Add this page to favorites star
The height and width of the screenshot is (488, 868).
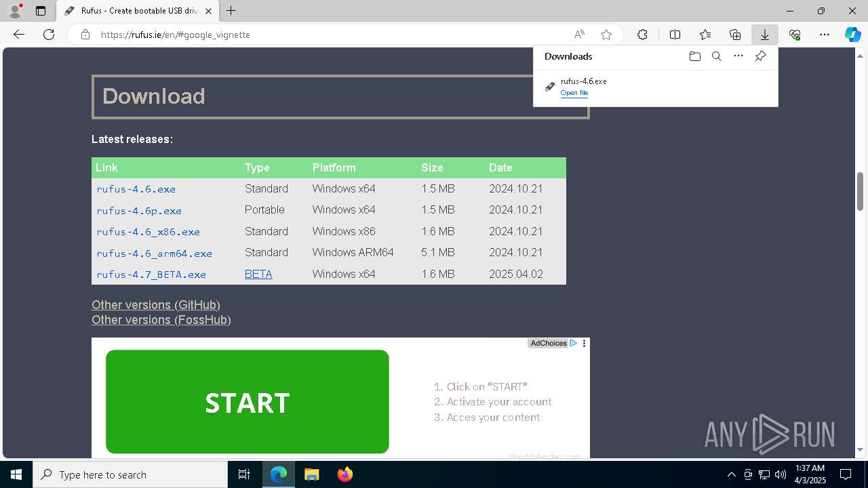coord(606,35)
